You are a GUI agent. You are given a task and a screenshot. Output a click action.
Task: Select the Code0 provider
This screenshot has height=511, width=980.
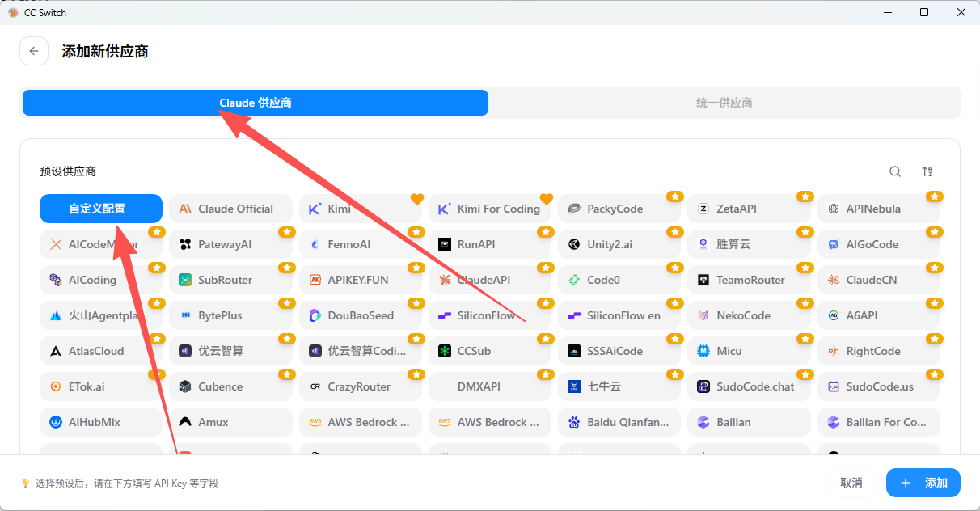tap(619, 280)
